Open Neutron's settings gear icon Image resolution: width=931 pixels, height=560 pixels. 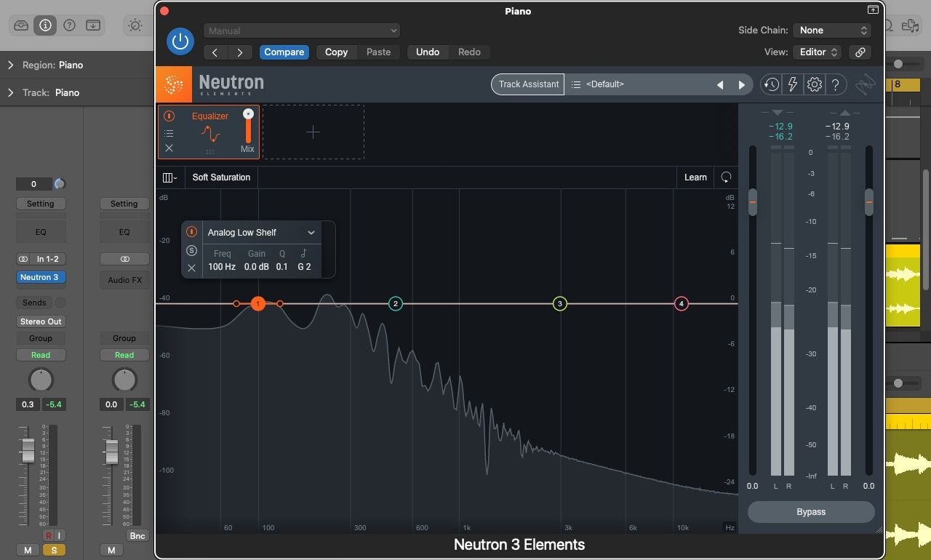click(814, 84)
